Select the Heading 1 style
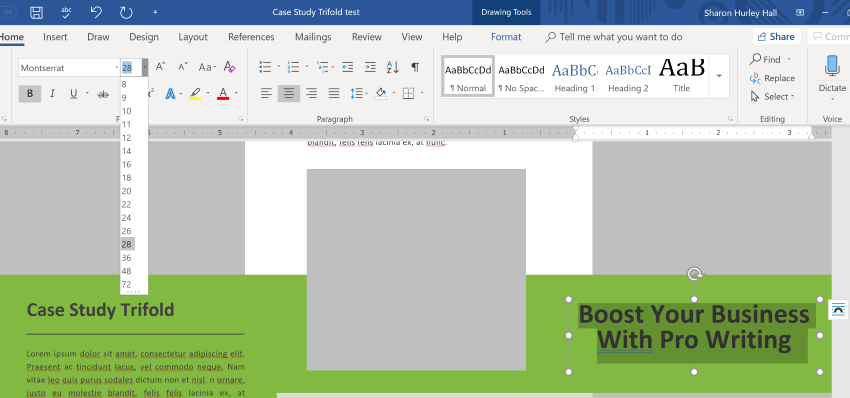Image resolution: width=850 pixels, height=398 pixels. [x=575, y=76]
